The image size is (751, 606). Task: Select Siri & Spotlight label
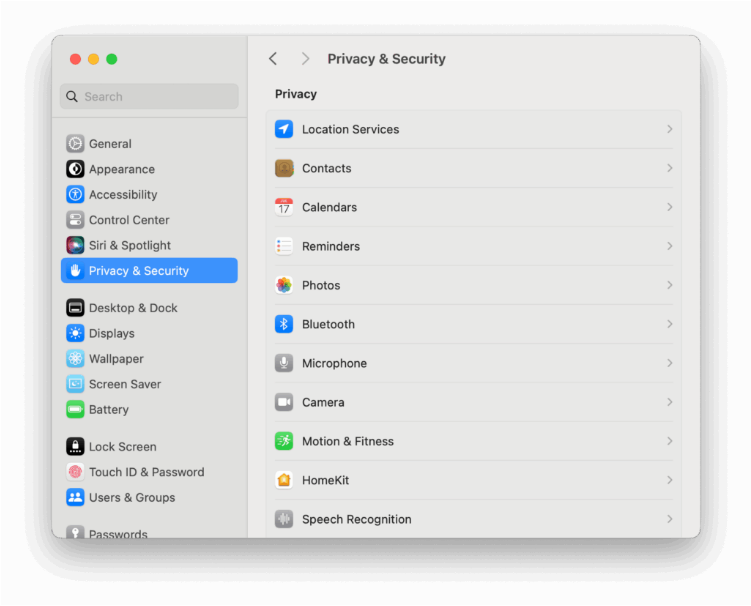click(130, 245)
